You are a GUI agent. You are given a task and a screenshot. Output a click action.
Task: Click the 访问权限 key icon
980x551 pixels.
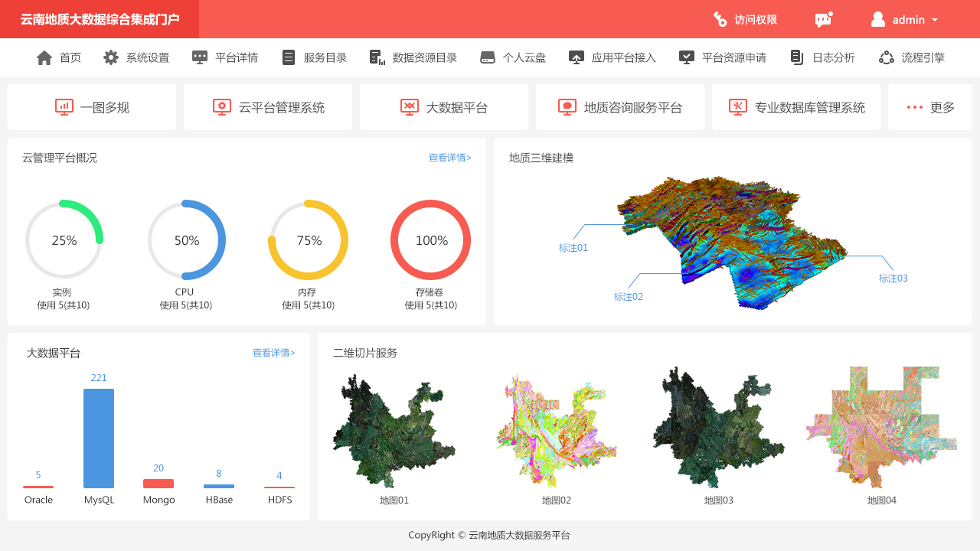pos(720,19)
